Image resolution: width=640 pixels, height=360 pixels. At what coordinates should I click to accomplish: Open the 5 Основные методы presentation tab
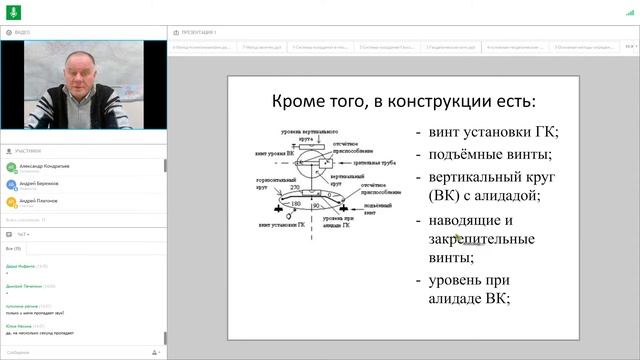[x=584, y=47]
